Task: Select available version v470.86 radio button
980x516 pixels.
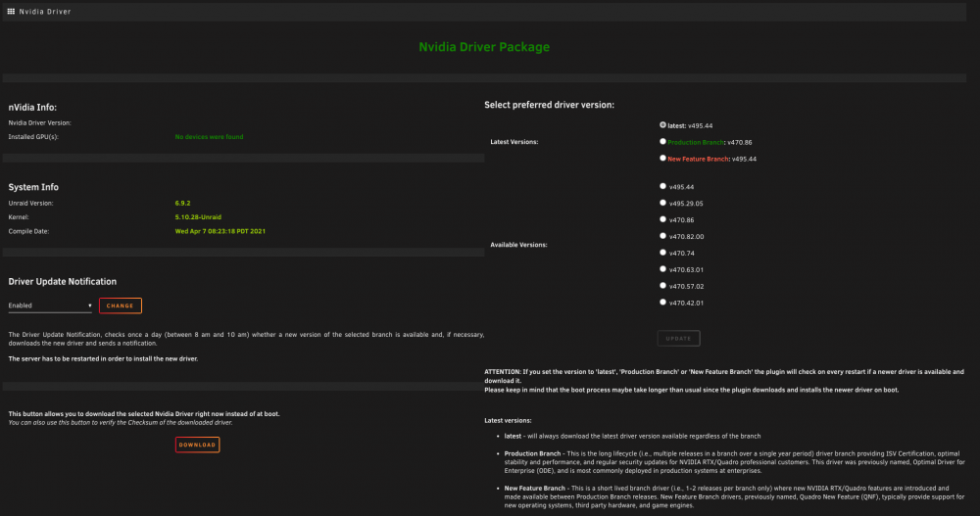Action: point(662,219)
